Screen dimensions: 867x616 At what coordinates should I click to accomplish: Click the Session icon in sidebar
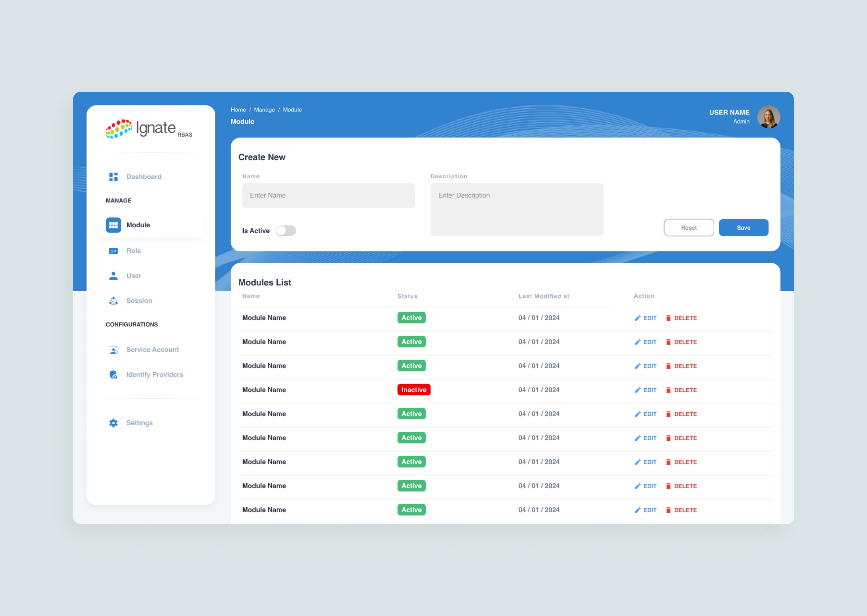(x=113, y=300)
